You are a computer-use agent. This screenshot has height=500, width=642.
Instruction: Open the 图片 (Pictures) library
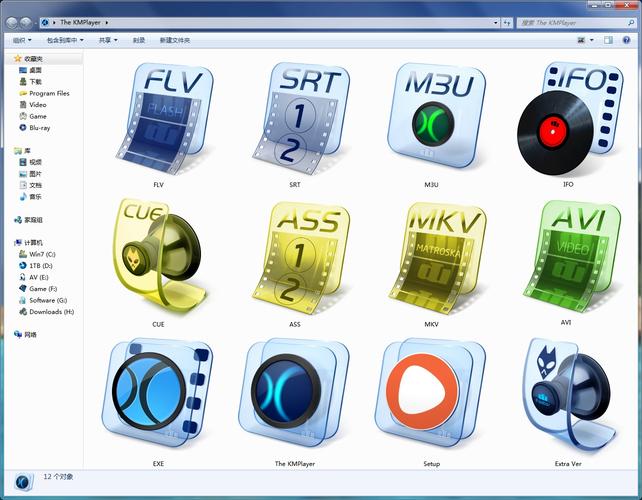point(36,174)
